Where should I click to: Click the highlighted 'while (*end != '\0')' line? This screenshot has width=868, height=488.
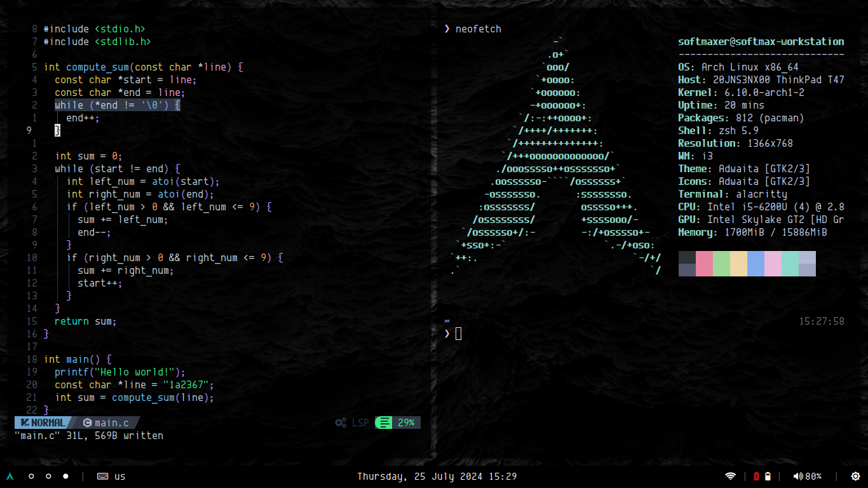point(118,105)
